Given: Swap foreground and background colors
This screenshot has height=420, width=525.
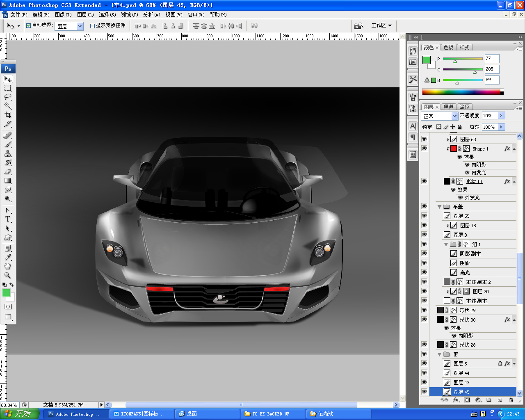Looking at the screenshot, I should click(x=11, y=284).
